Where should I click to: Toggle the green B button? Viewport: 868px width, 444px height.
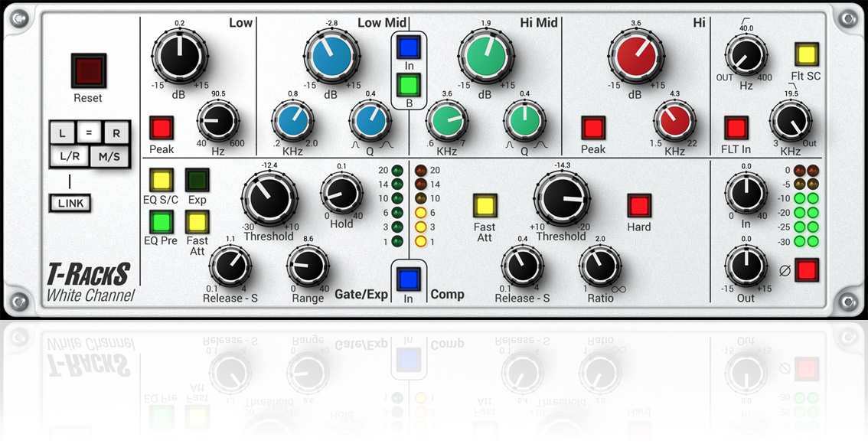tap(409, 85)
